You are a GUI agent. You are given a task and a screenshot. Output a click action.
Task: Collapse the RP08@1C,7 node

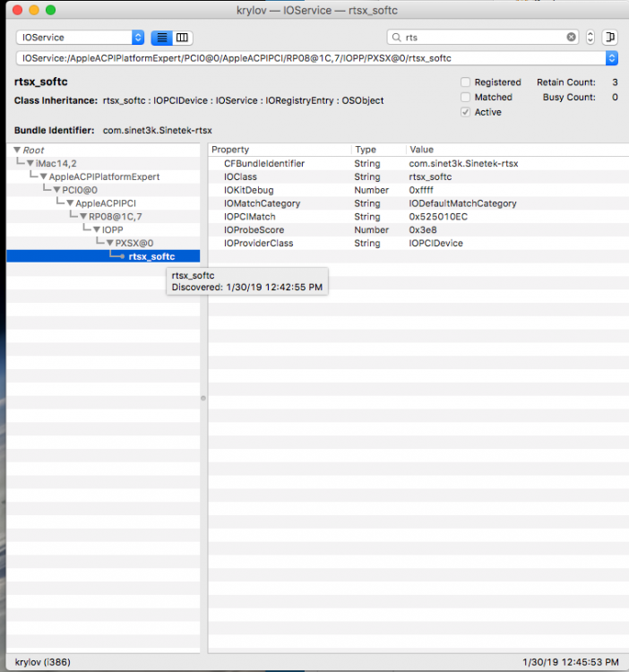[83, 217]
